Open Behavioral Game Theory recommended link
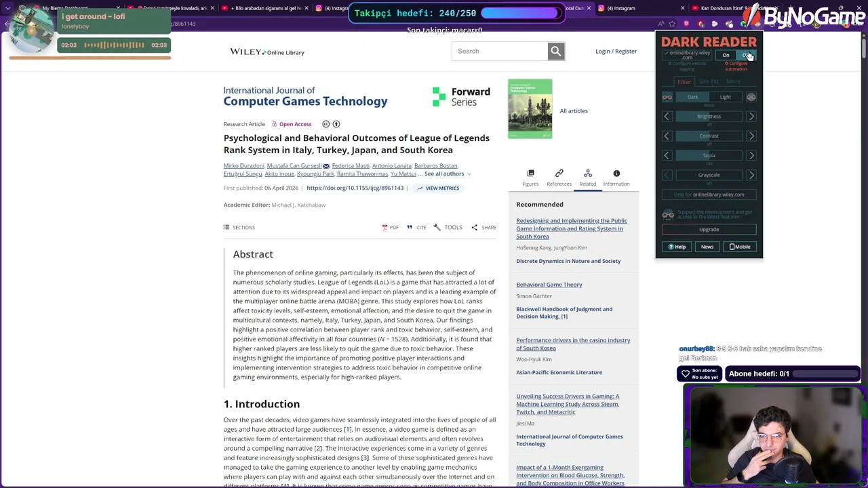The width and height of the screenshot is (868, 488). pyautogui.click(x=549, y=285)
